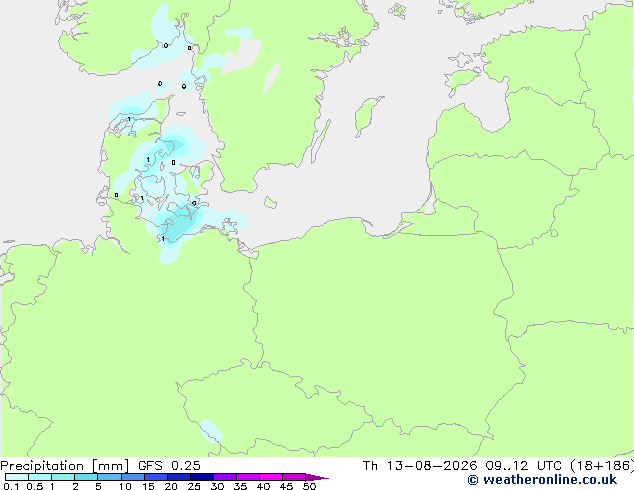Click the 2–5 mm legend color swatch

[86, 477]
